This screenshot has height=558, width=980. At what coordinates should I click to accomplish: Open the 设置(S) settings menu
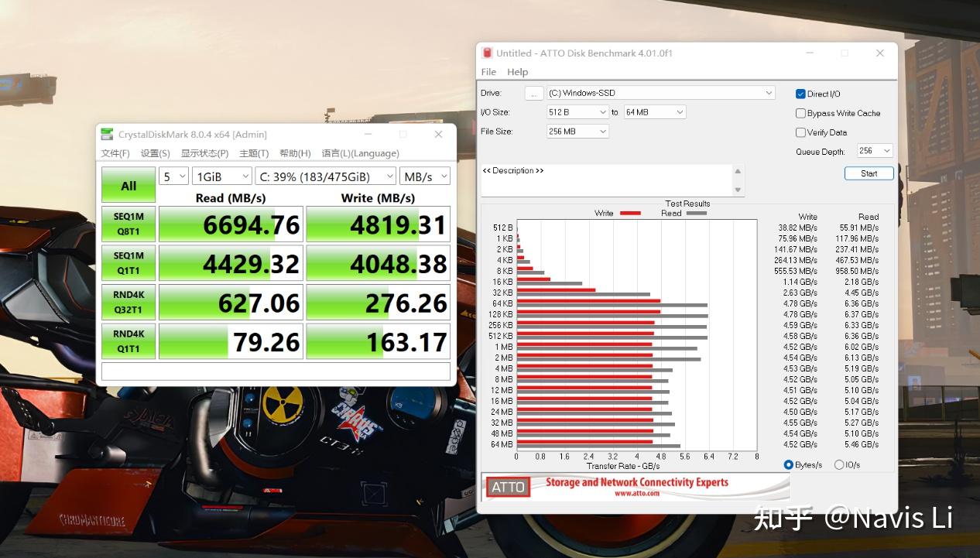pos(155,152)
